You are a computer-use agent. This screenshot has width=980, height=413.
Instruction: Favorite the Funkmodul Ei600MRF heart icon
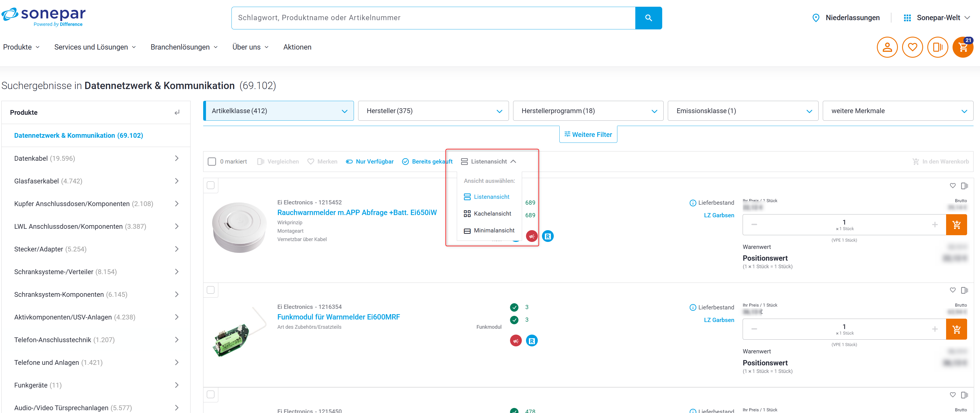point(952,290)
